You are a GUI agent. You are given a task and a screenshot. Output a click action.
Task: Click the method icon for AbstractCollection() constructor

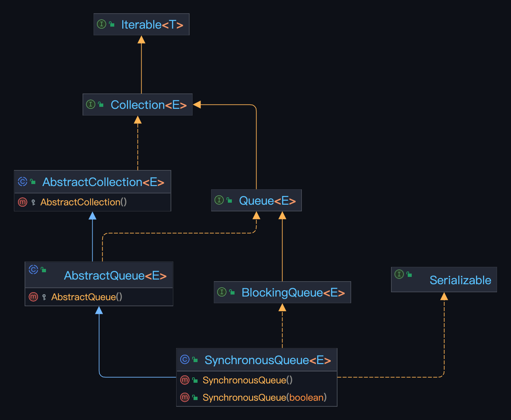tap(22, 202)
